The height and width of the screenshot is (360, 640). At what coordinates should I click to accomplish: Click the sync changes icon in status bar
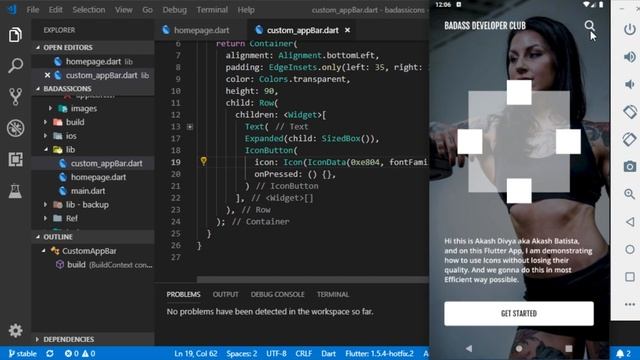click(x=50, y=353)
